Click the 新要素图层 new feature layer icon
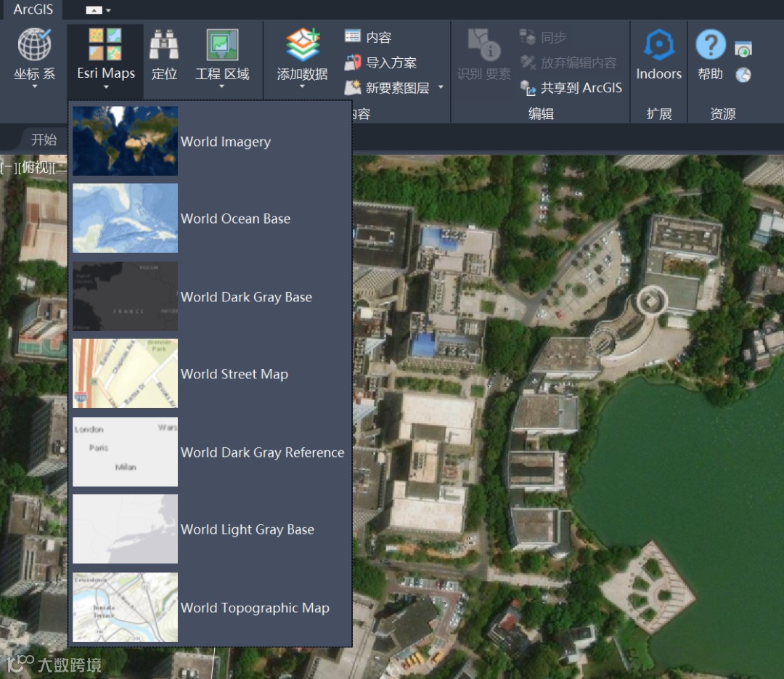This screenshot has height=679, width=784. (x=353, y=88)
